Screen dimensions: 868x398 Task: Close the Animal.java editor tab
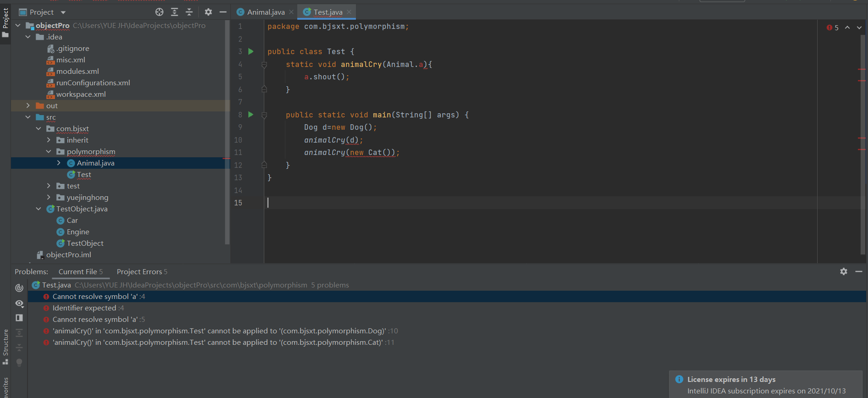coord(291,12)
